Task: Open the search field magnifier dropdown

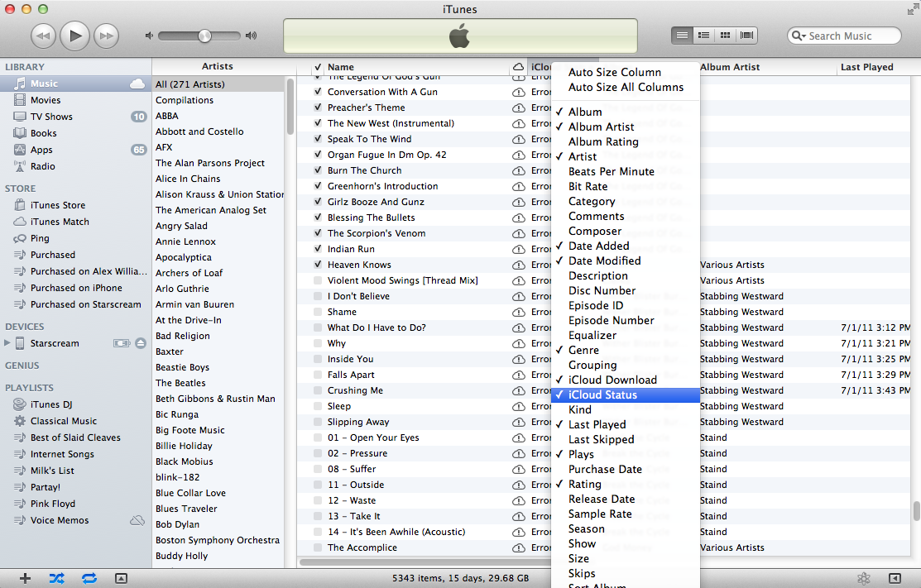Action: 799,36
